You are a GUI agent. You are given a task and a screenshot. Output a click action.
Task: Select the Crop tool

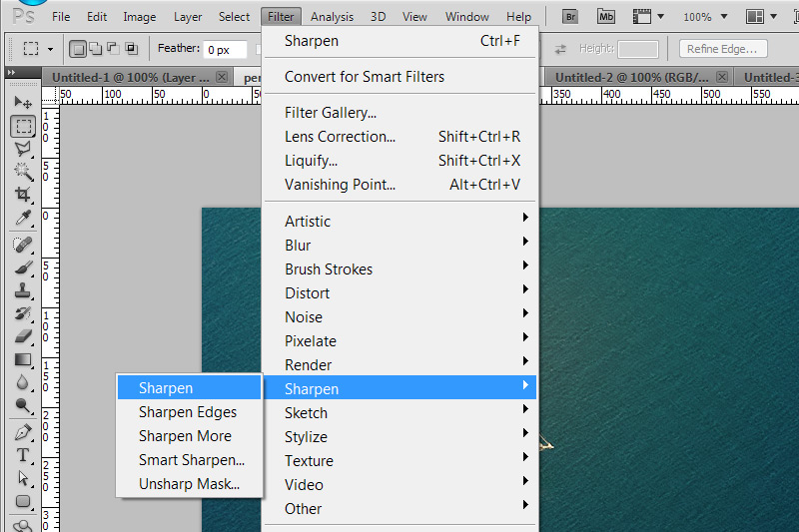23,195
